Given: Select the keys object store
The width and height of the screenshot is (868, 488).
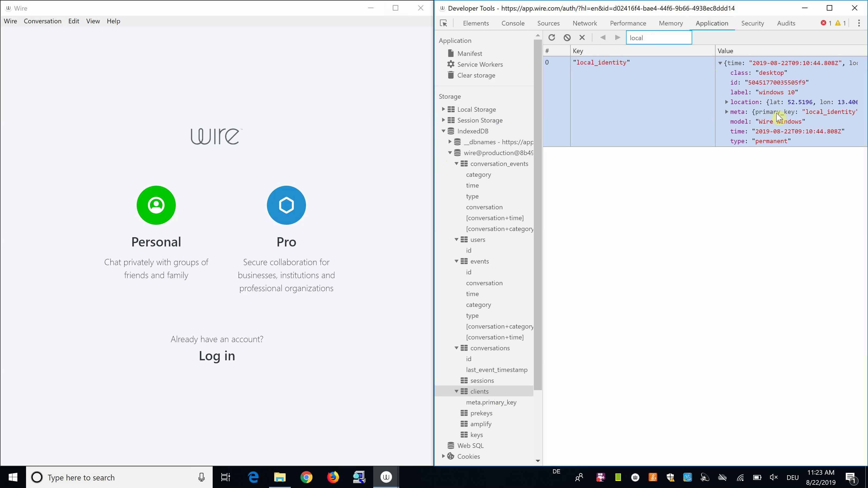Looking at the screenshot, I should [x=477, y=434].
